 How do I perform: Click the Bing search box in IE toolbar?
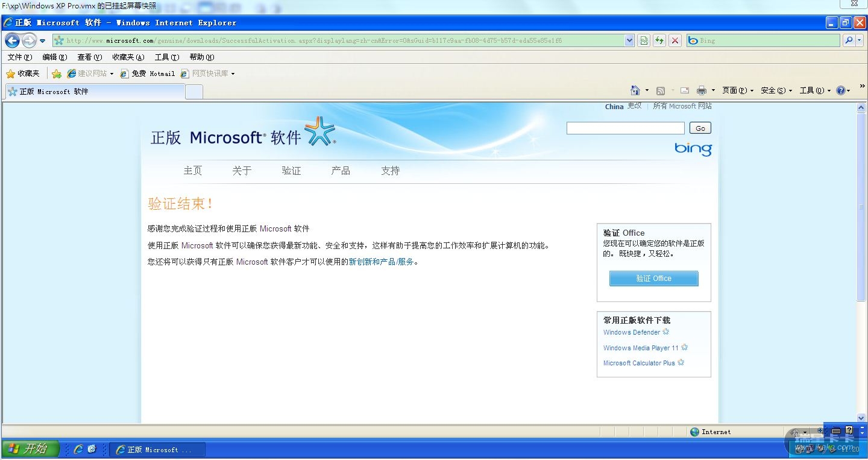[x=763, y=40]
